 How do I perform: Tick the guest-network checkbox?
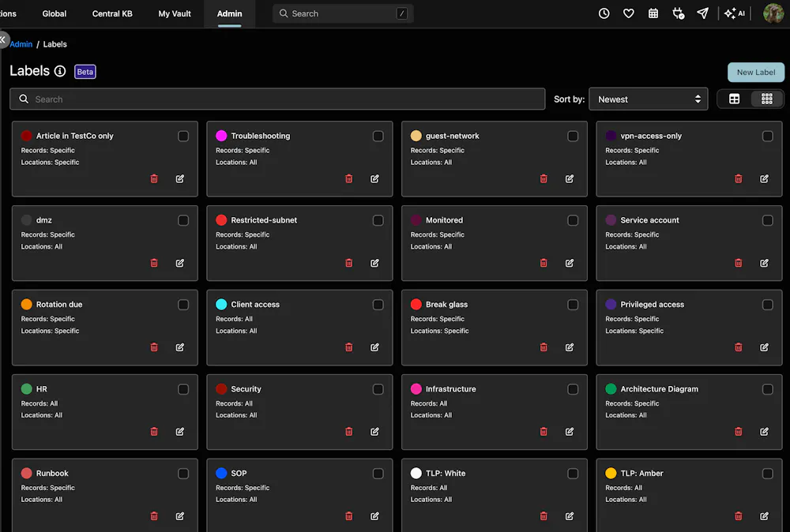pos(573,136)
